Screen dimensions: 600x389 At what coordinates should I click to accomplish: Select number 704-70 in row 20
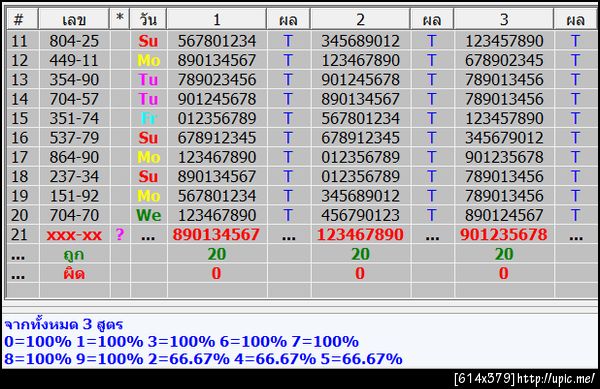tap(74, 215)
